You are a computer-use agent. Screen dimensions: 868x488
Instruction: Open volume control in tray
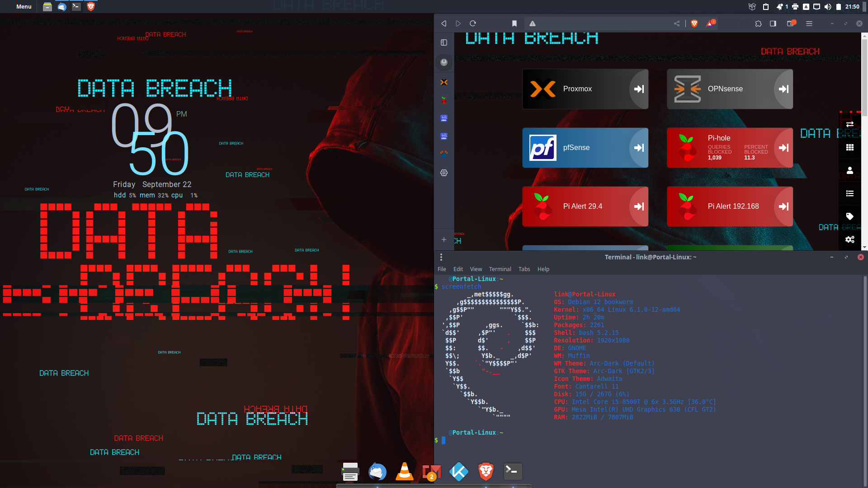pyautogui.click(x=828, y=6)
